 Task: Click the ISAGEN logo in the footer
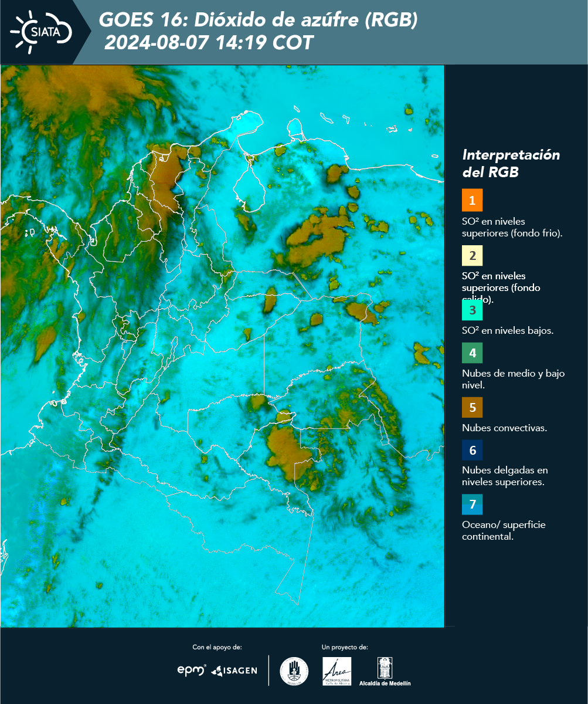(x=234, y=670)
